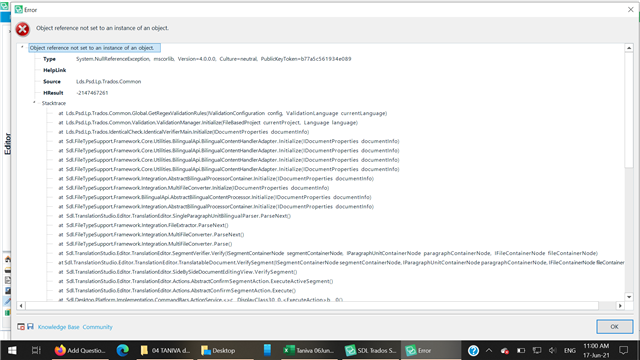Click the Editor sidebar label in Trados
Screen dimensions: 640x360
coord(7,144)
